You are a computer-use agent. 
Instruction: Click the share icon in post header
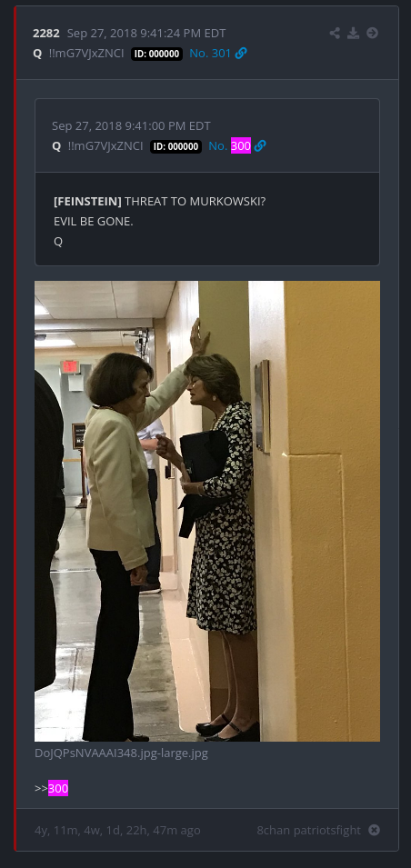click(335, 34)
